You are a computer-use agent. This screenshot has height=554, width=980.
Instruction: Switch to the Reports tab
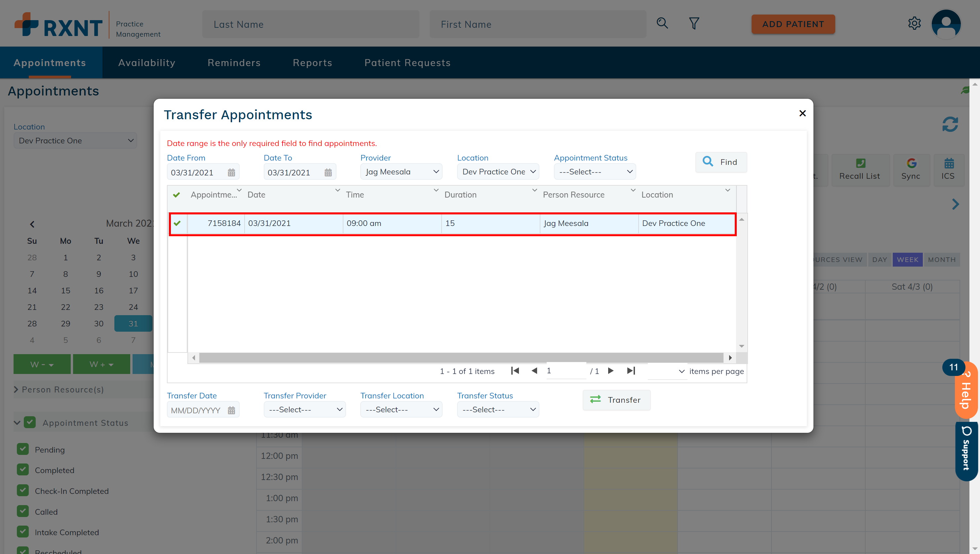tap(312, 63)
